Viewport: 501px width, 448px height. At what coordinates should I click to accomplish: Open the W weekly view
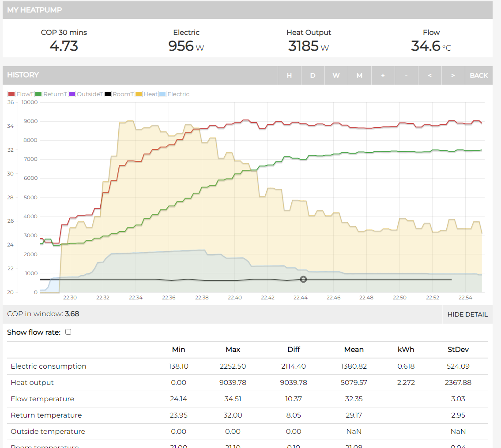336,75
